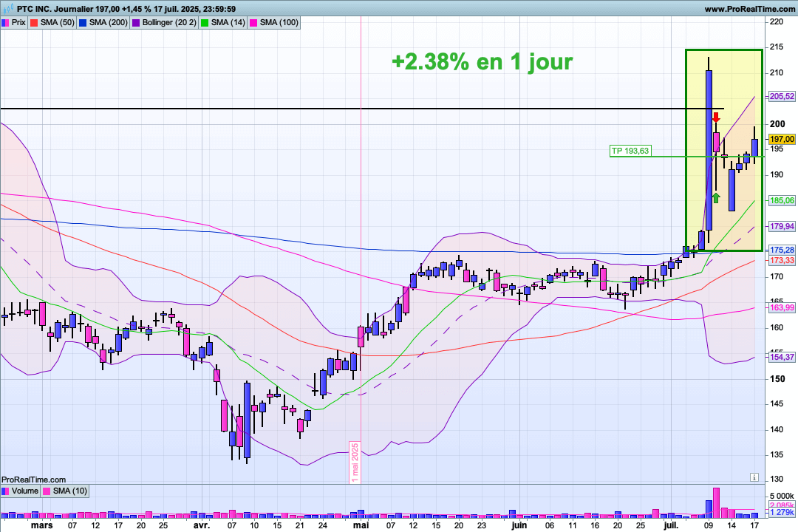Click the upper Bollinger value 205,52

782,96
